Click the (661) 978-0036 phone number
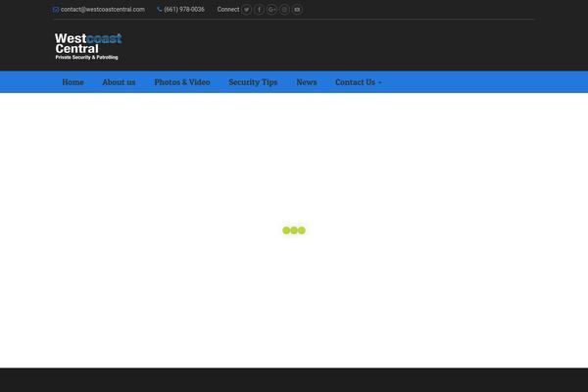 (184, 10)
